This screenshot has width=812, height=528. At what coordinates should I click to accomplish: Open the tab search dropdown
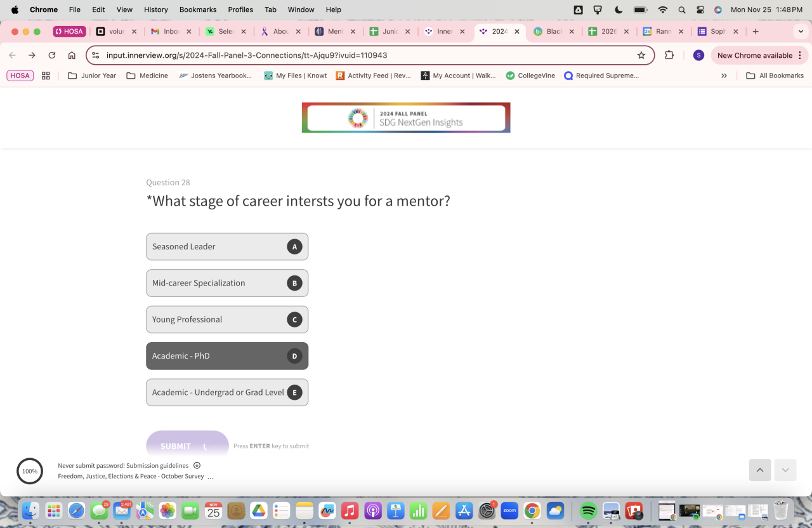coord(801,31)
